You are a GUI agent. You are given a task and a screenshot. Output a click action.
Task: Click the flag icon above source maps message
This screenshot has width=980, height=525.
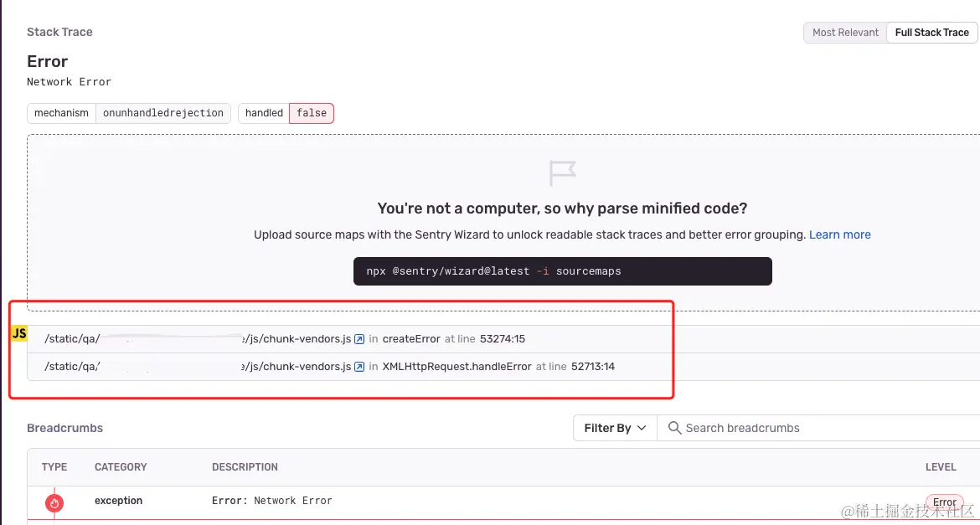(x=562, y=173)
